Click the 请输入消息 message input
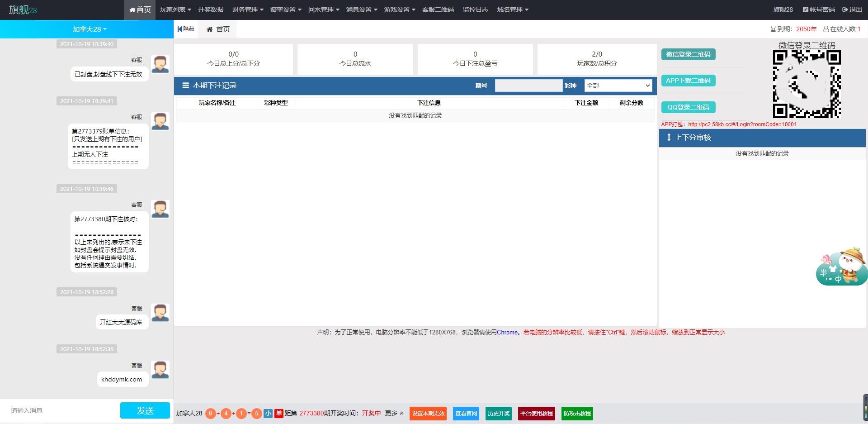868x424 pixels. (63, 410)
